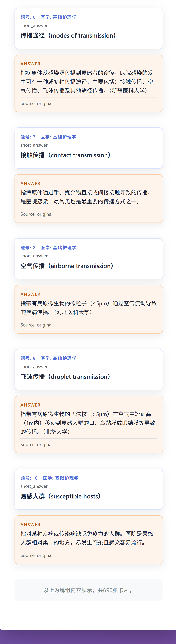Select the 易感人群 (susceptible hosts) question title
The width and height of the screenshot is (176, 644).
click(x=60, y=497)
